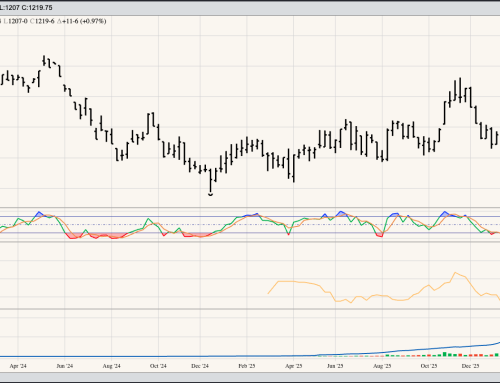
Task: Click the L1207-0 low value label
Action: pos(16,21)
